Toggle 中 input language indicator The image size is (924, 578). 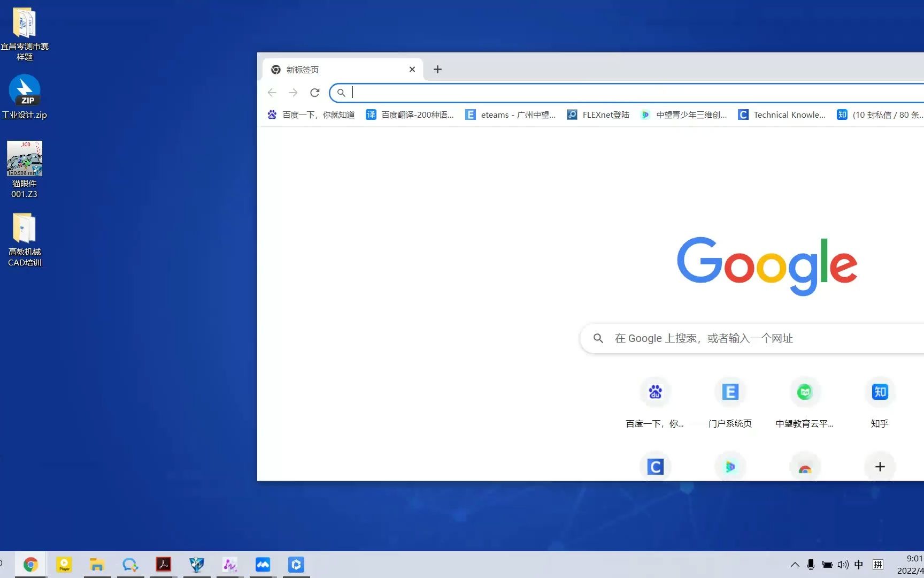tap(859, 565)
